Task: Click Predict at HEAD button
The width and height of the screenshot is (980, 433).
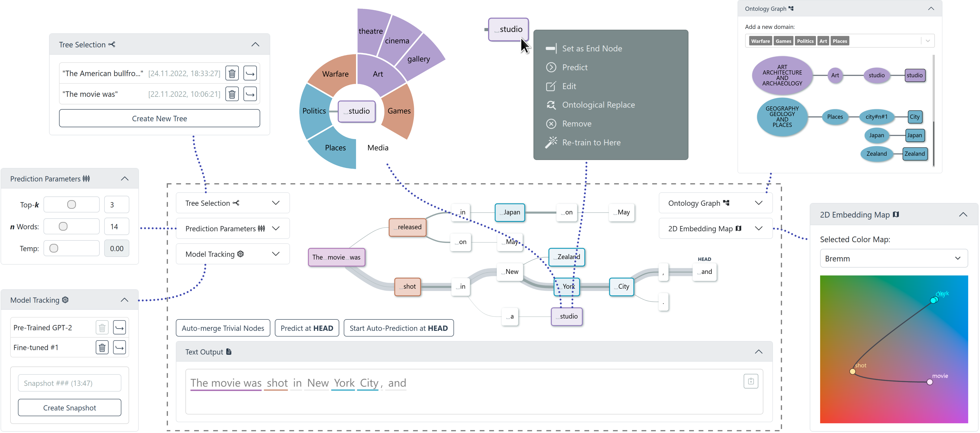Action: pyautogui.click(x=307, y=328)
